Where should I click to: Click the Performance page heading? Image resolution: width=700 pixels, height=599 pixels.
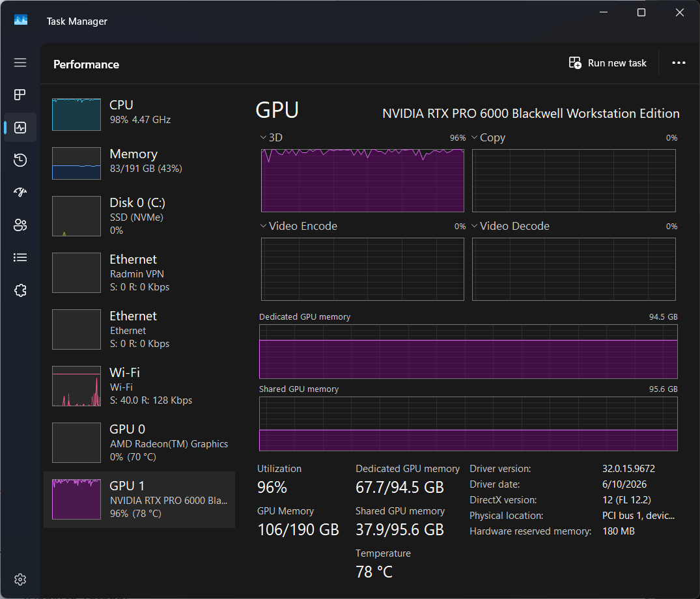coord(86,64)
